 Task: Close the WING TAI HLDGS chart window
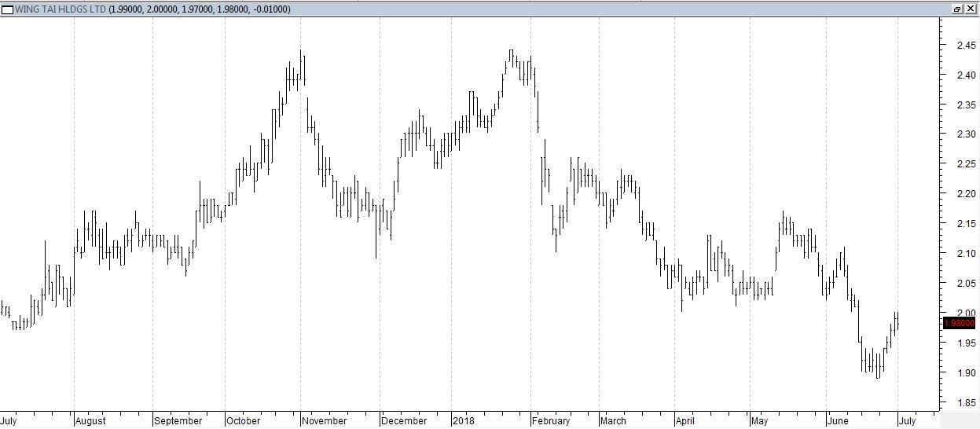pyautogui.click(x=971, y=9)
